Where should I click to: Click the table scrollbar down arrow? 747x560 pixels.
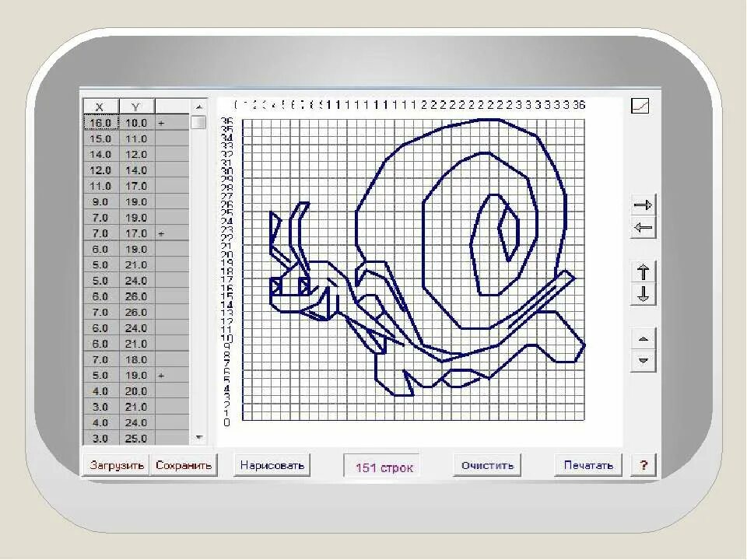198,437
